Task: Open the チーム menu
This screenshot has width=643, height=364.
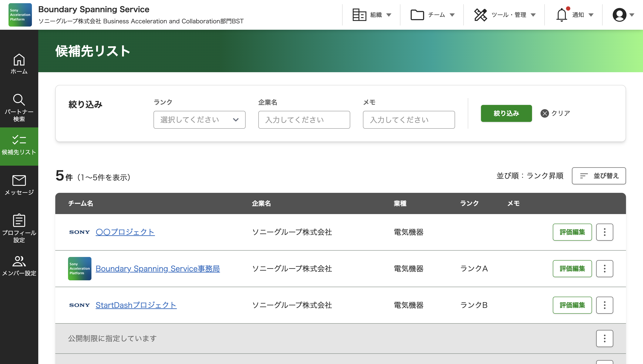Action: [x=432, y=15]
